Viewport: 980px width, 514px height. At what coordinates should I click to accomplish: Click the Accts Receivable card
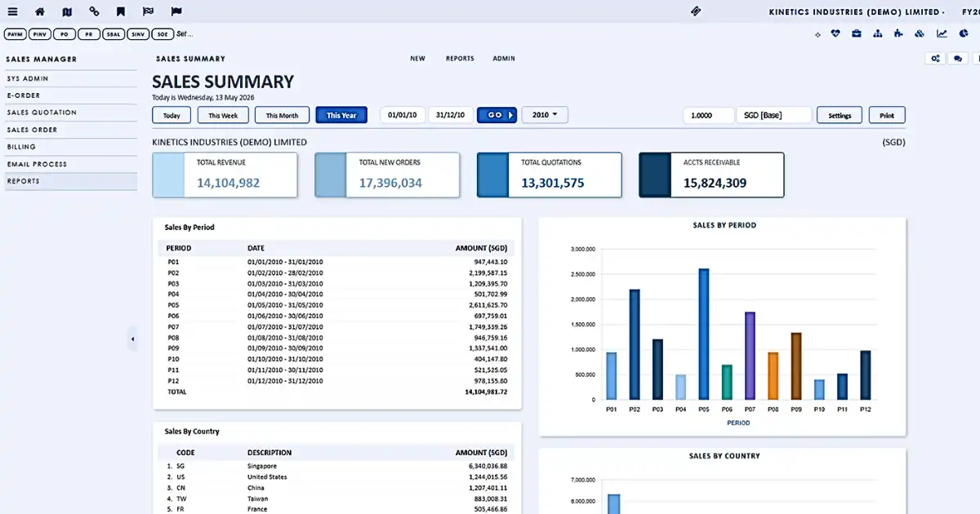pyautogui.click(x=711, y=175)
